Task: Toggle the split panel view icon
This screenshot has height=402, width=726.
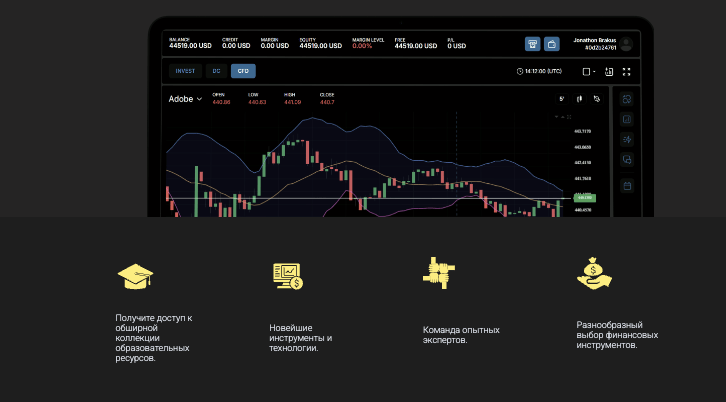Action: 609,71
